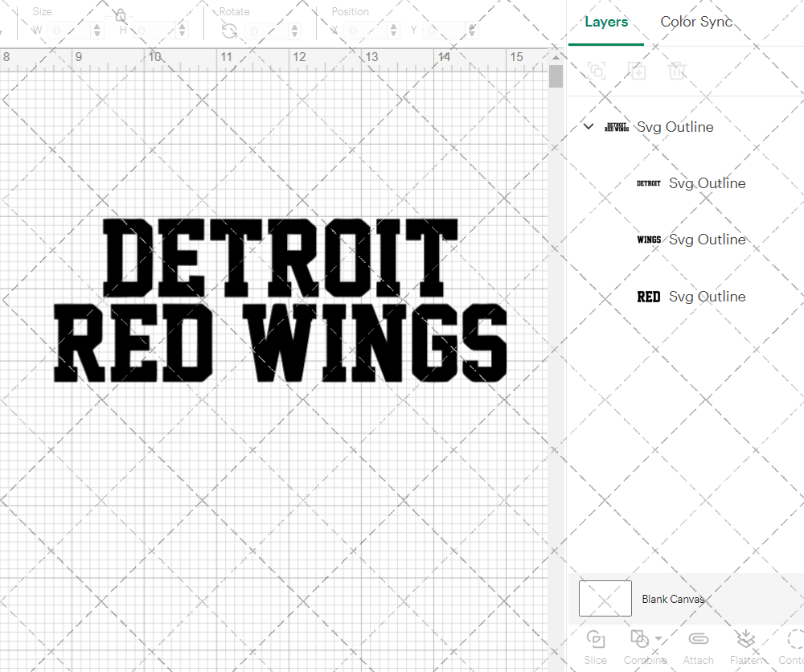Image resolution: width=804 pixels, height=672 pixels.
Task: Click the Rotate icon
Action: [229, 31]
